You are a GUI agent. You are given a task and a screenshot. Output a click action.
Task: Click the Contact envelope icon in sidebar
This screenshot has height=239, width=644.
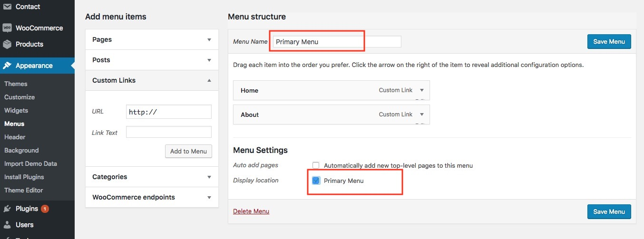pyautogui.click(x=7, y=7)
